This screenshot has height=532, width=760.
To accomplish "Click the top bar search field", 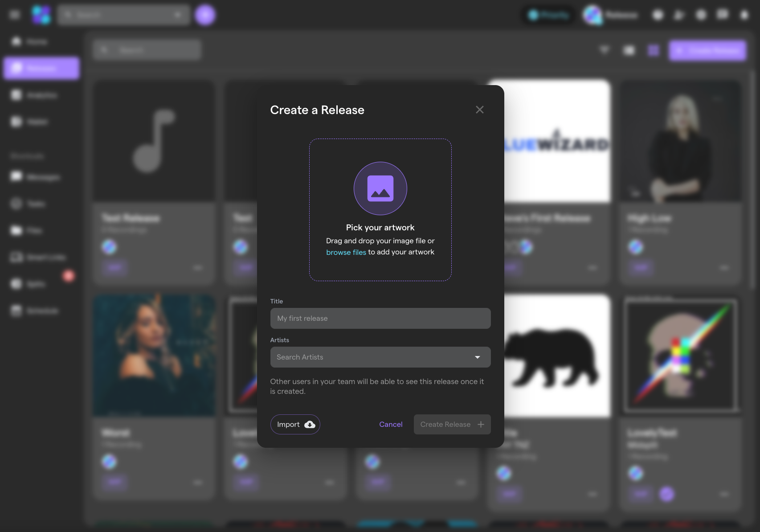I will pos(123,15).
